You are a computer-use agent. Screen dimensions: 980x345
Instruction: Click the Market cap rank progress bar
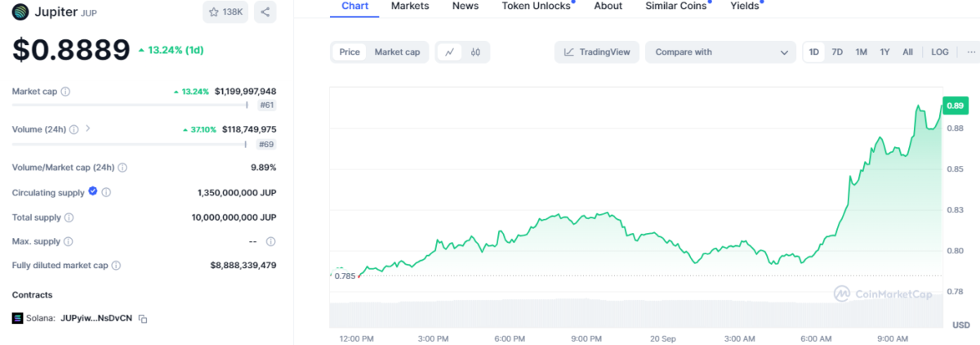[130, 105]
